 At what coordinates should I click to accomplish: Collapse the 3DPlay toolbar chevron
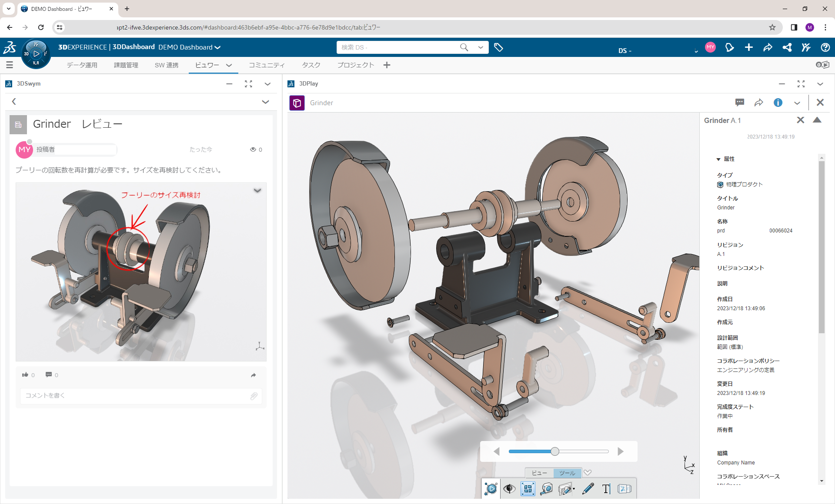[588, 472]
